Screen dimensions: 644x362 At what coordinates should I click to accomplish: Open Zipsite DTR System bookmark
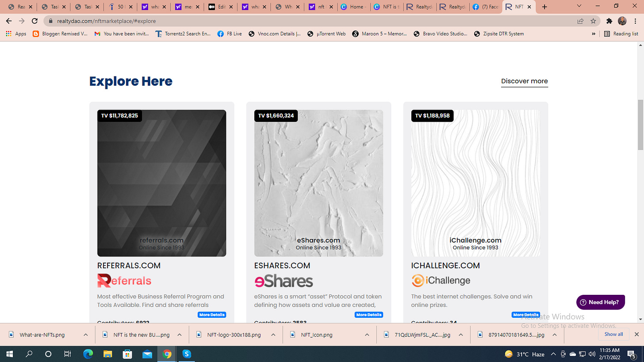498,34
